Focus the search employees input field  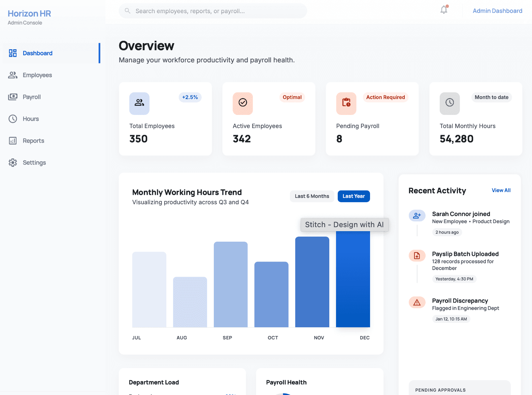coord(213,11)
